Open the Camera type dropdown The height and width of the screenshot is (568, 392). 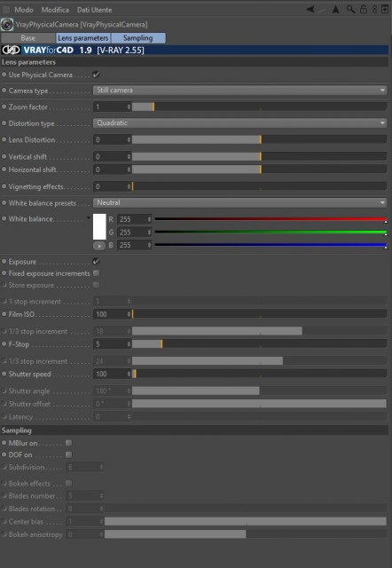[240, 91]
